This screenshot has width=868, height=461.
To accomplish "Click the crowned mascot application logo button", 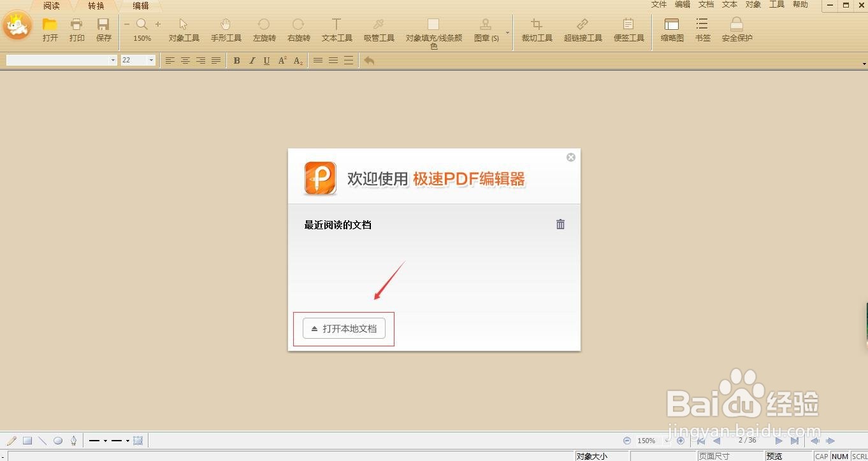I will [x=18, y=26].
